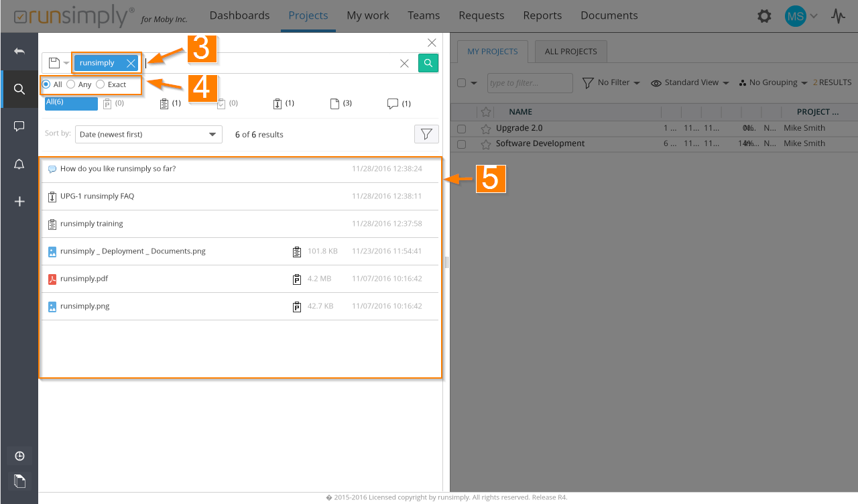Select the Exact radio button
This screenshot has height=504, width=858.
click(101, 84)
